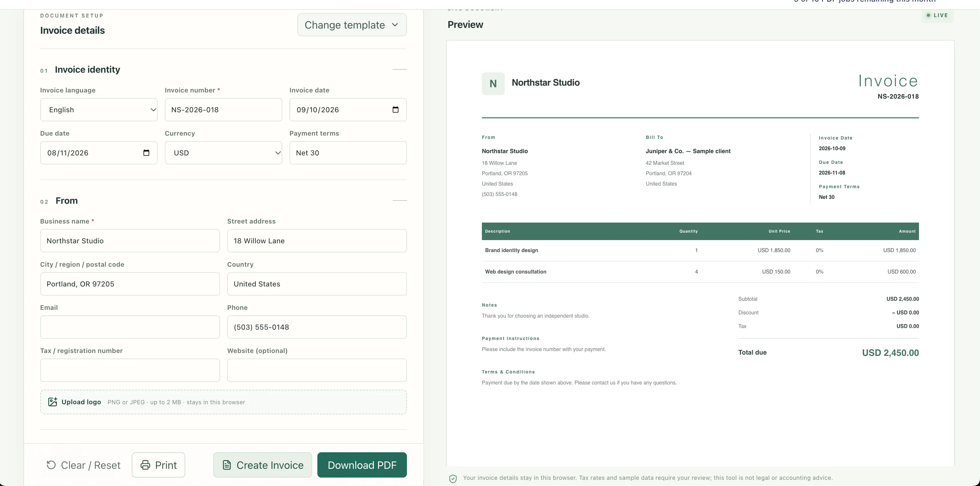Click the Create Invoice button
The image size is (980, 486).
pos(263,465)
